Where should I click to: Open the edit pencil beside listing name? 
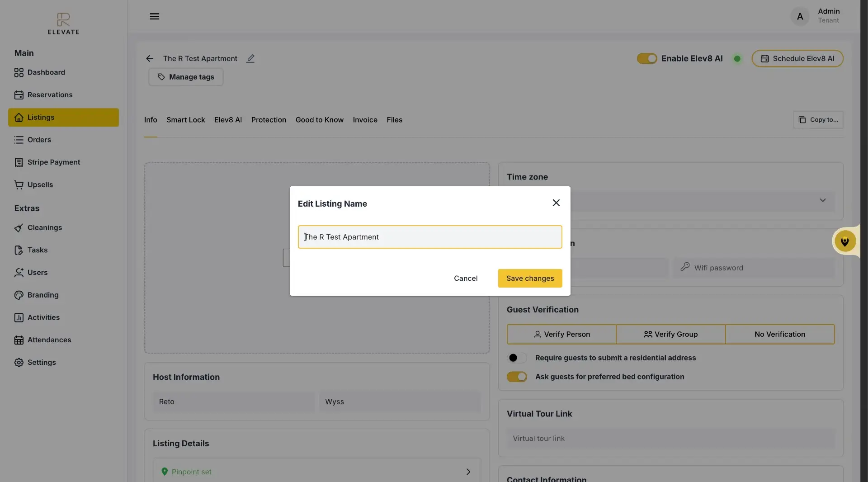(x=251, y=58)
